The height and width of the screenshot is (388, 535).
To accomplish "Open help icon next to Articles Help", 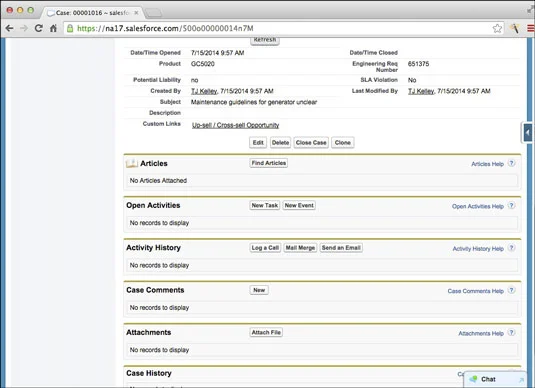I will click(x=511, y=163).
